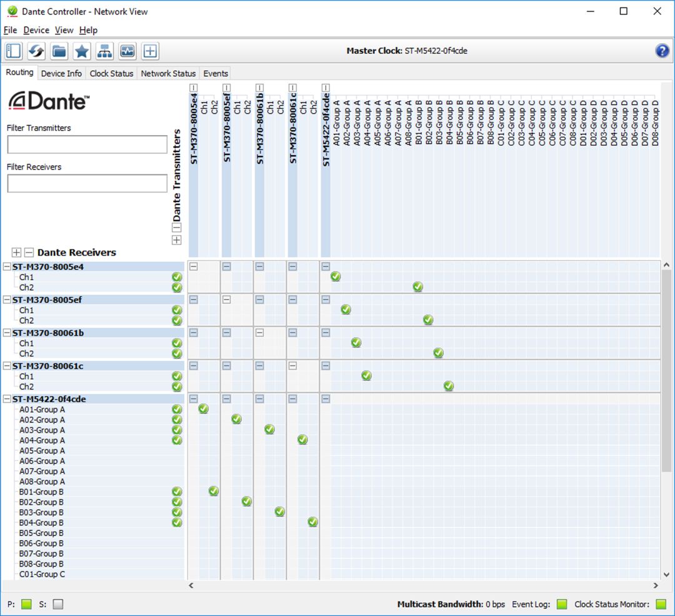Click the plus-box channel groups toolbar icon
The width and height of the screenshot is (675, 616).
click(150, 51)
